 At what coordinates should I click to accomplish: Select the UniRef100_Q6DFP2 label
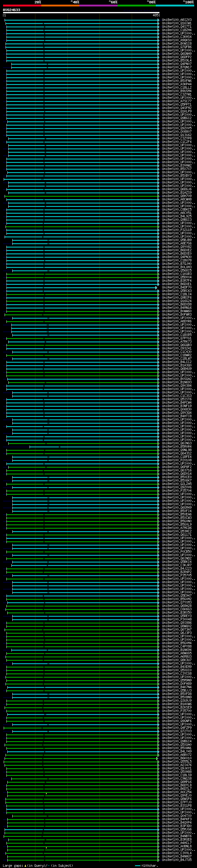(177, 57)
